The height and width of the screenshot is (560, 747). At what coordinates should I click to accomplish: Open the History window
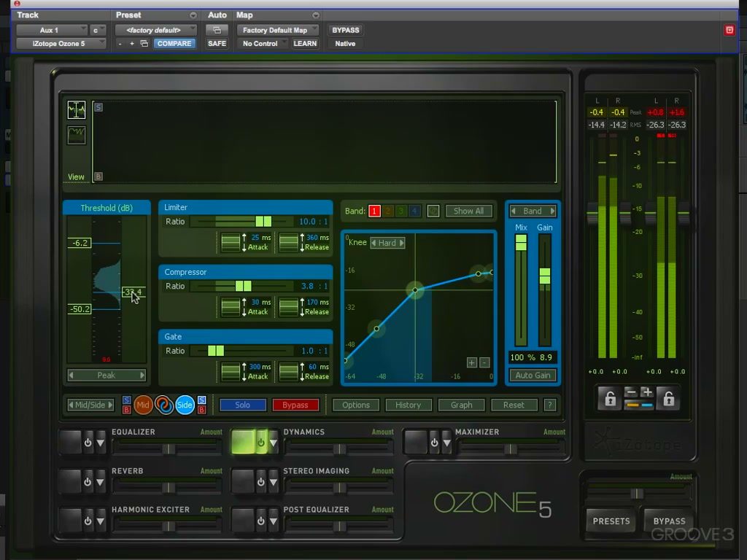(x=409, y=405)
